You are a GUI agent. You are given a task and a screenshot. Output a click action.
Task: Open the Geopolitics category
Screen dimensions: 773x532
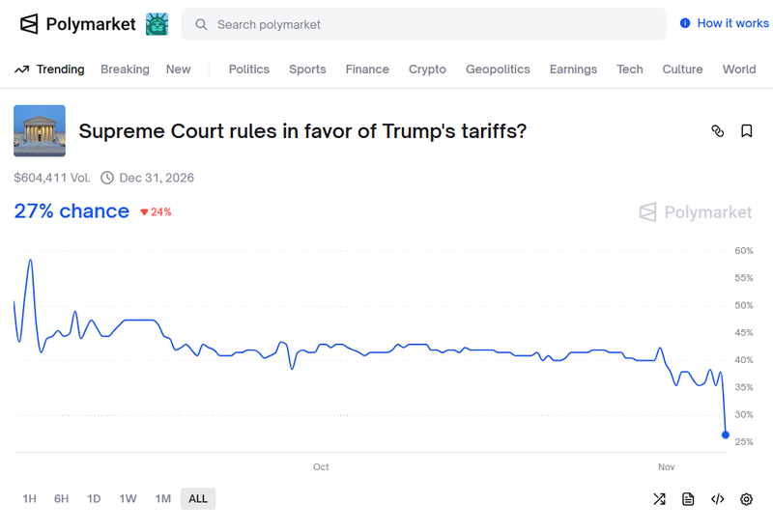point(498,70)
